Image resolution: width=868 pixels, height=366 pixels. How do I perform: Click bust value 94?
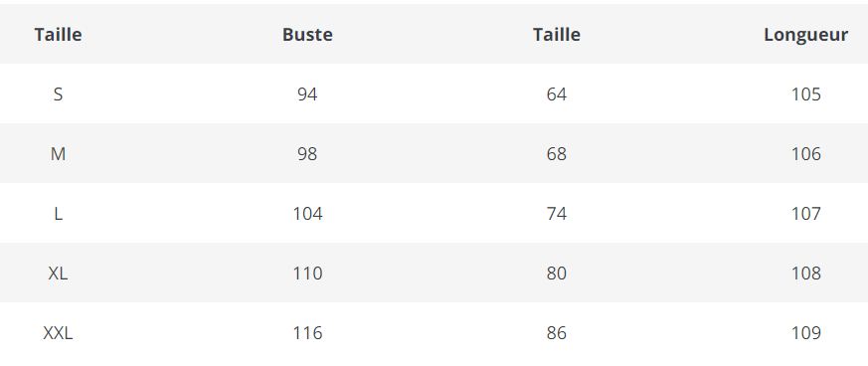point(307,94)
